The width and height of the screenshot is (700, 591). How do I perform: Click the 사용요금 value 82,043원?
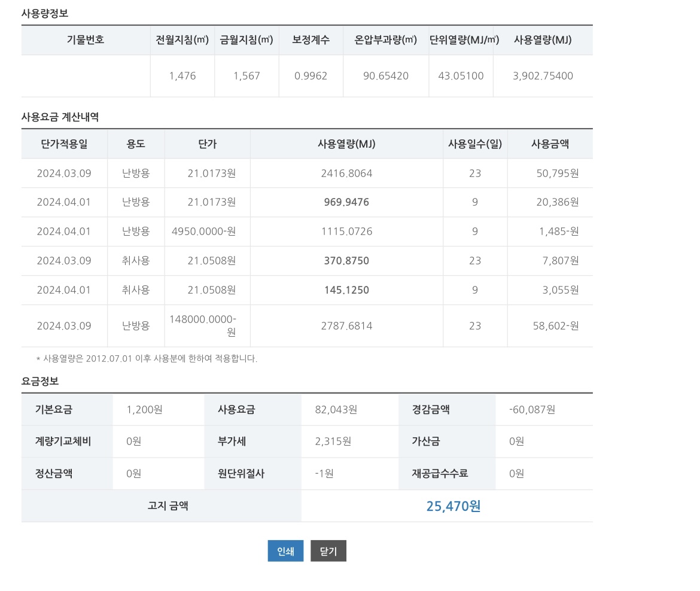pyautogui.click(x=336, y=410)
